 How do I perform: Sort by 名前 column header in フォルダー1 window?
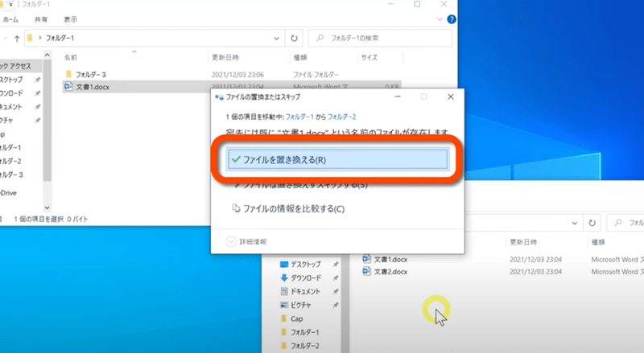click(x=71, y=57)
